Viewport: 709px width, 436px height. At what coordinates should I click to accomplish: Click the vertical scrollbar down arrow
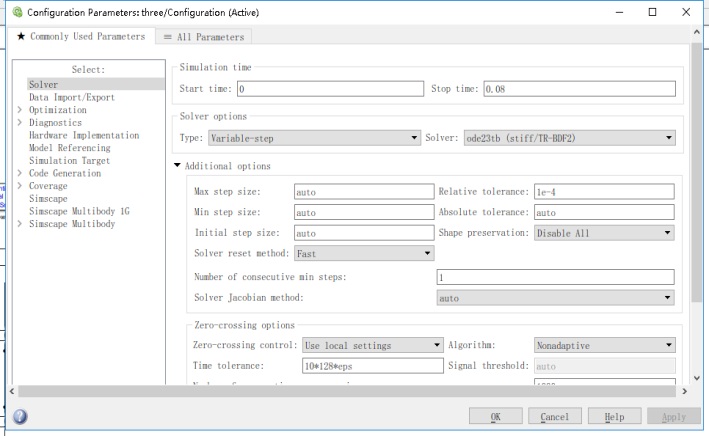tap(697, 378)
